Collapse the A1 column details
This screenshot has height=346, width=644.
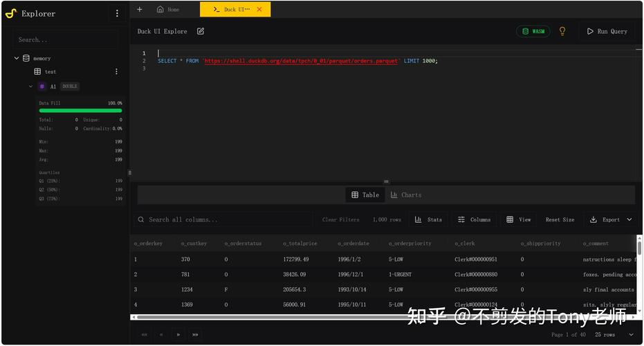tap(31, 86)
